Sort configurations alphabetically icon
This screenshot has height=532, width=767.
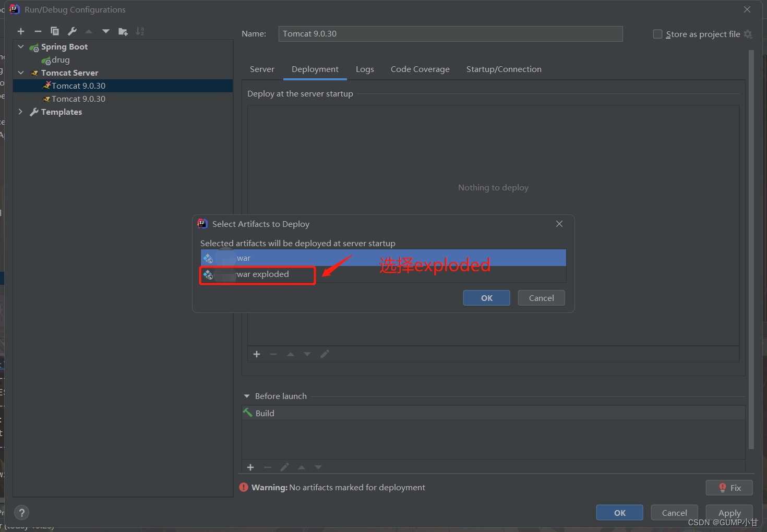click(140, 31)
